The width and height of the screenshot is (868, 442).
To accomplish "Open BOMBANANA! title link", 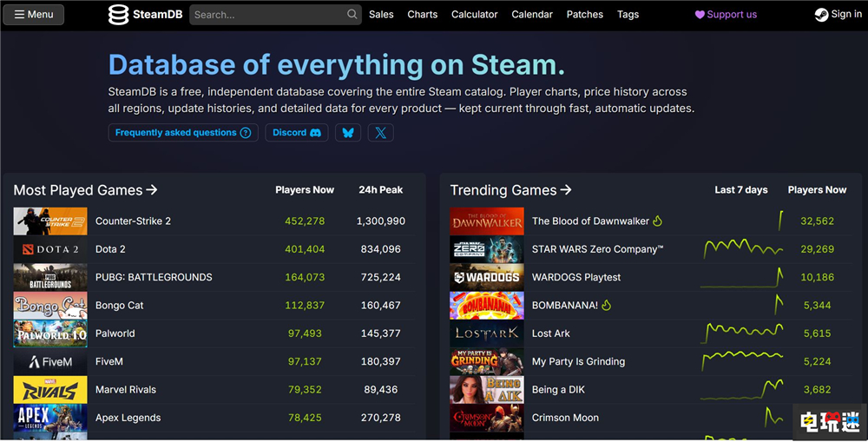I will coord(565,305).
